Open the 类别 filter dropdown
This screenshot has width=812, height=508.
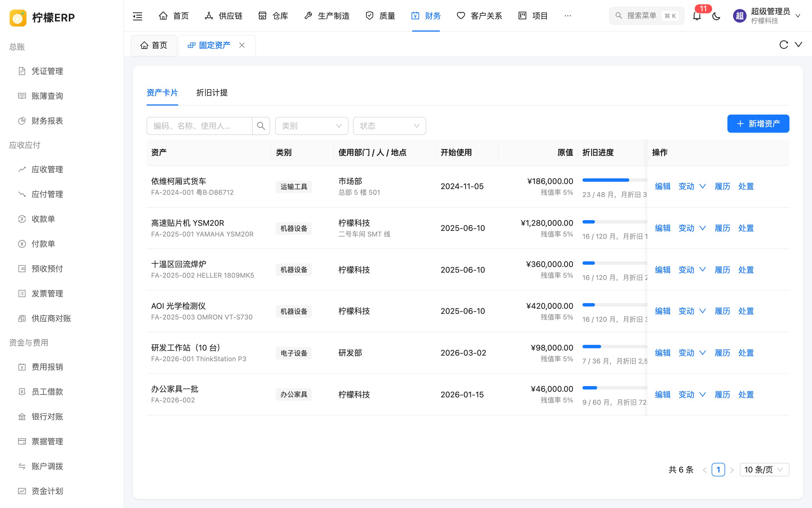point(312,126)
